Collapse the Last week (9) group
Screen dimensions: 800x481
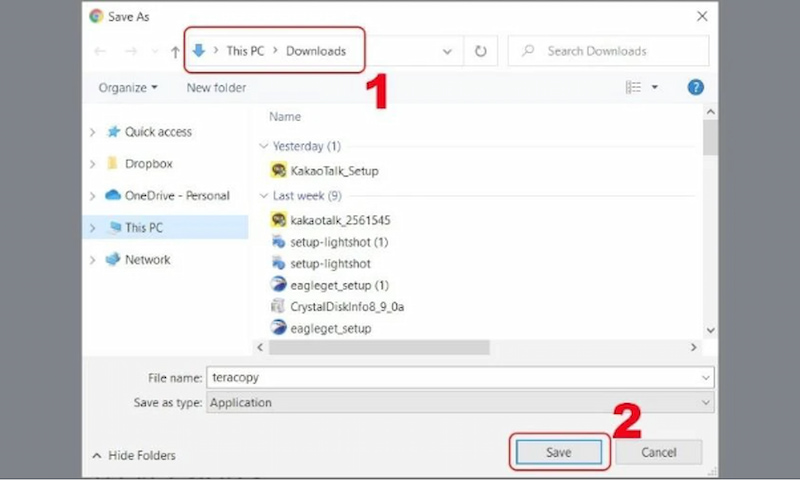264,196
